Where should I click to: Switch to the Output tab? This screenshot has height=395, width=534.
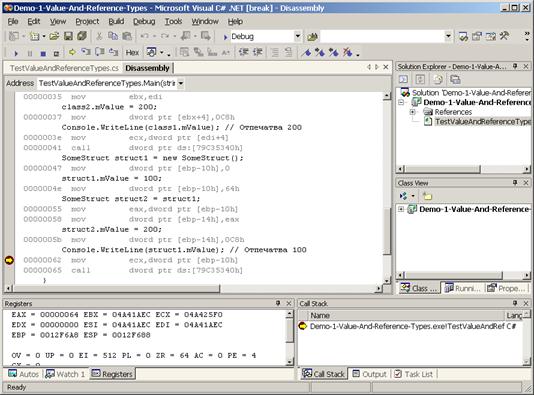[x=370, y=374]
